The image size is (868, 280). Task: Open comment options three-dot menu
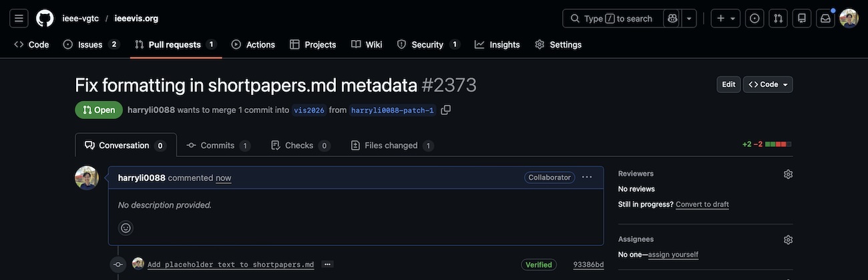tap(587, 177)
